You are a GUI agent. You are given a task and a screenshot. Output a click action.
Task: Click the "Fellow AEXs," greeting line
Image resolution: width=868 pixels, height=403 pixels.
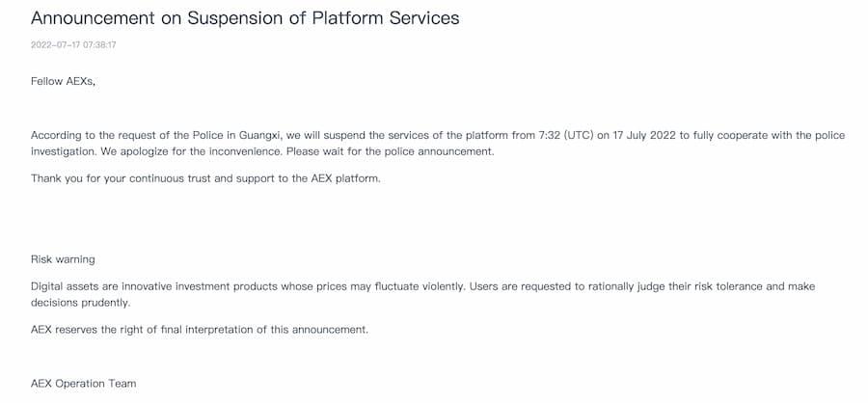[63, 81]
